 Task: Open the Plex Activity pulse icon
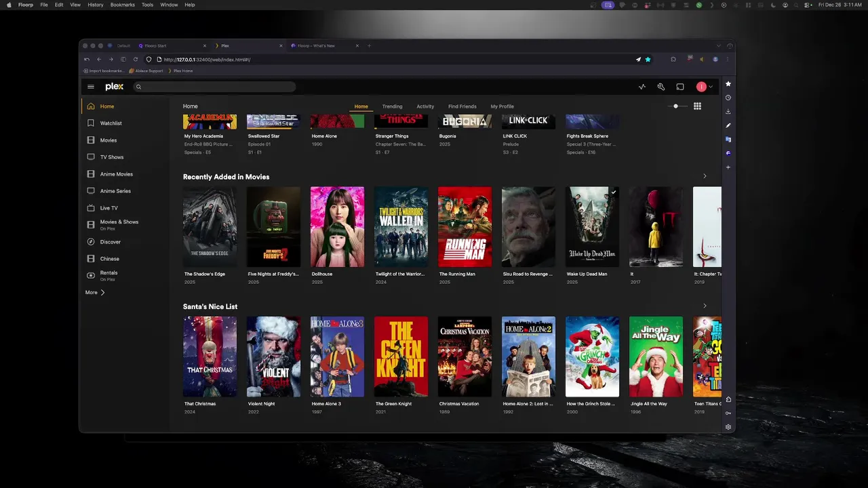(642, 87)
